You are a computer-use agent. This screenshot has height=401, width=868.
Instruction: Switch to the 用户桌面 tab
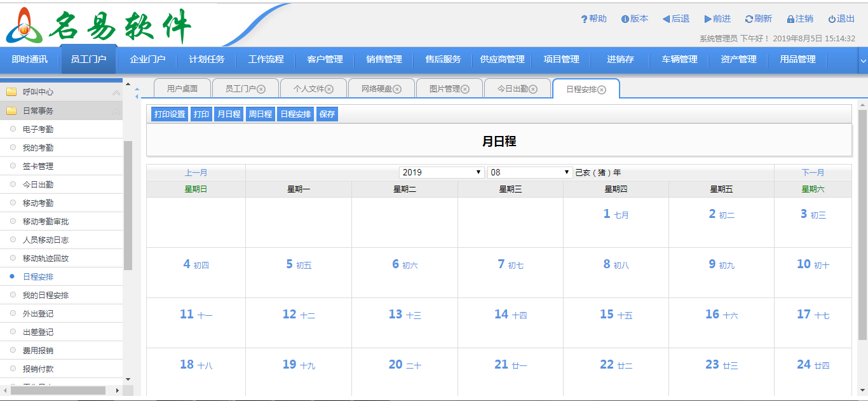pos(182,89)
